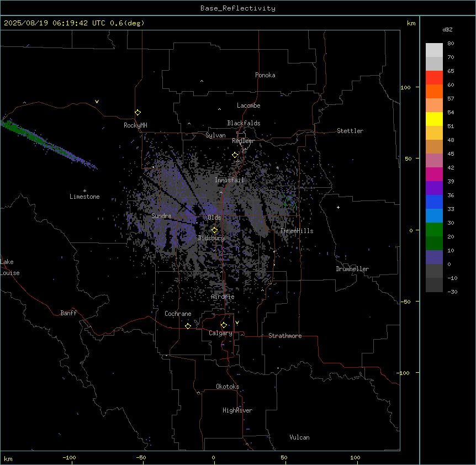Click the 0 tick on bottom axis

pos(213,457)
